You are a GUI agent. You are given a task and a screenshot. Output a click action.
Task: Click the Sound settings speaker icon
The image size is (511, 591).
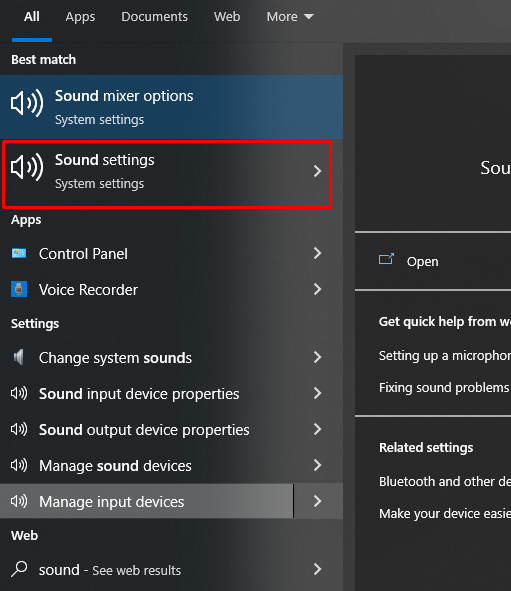pyautogui.click(x=27, y=167)
